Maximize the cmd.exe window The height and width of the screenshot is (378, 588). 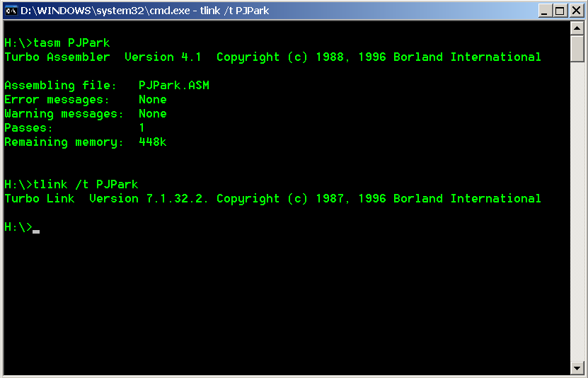(x=560, y=11)
